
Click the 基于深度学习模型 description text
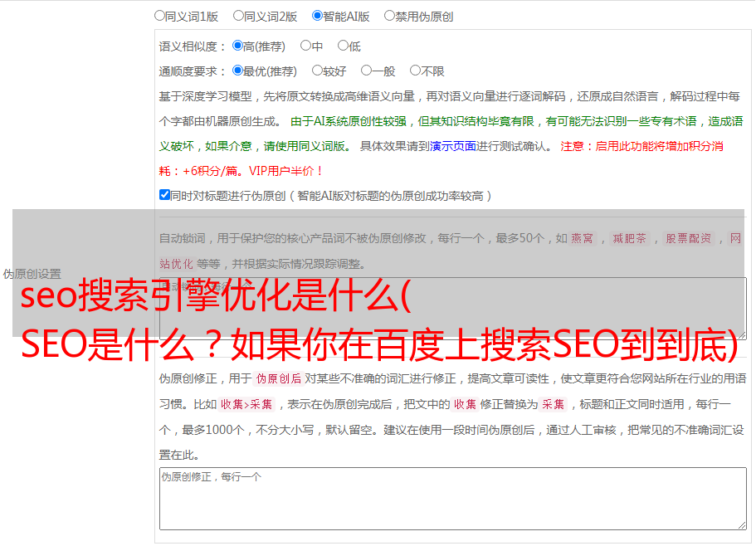[x=206, y=96]
